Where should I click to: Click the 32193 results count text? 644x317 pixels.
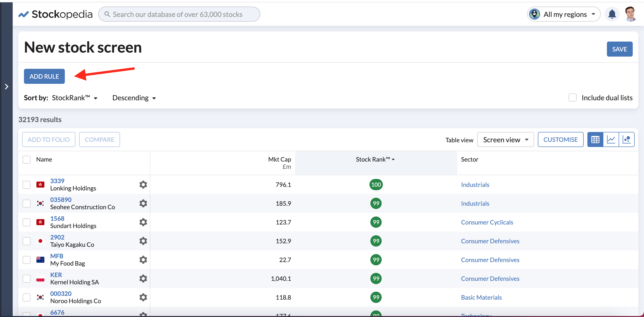pyautogui.click(x=40, y=119)
